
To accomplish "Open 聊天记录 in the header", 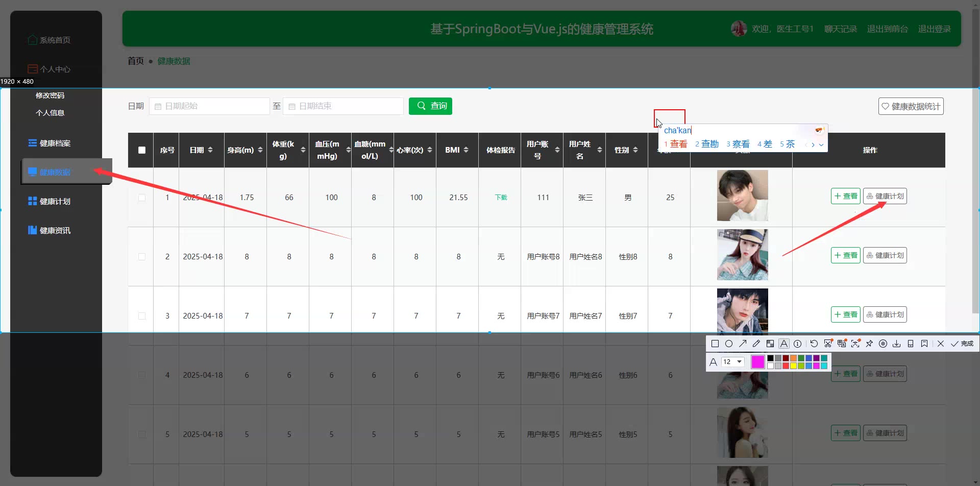I will (841, 29).
